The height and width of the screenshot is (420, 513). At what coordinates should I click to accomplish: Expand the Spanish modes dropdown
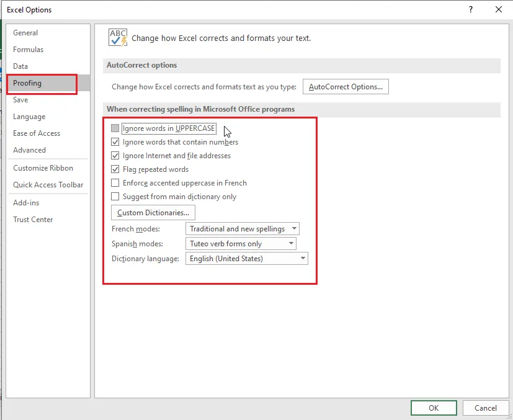point(241,244)
